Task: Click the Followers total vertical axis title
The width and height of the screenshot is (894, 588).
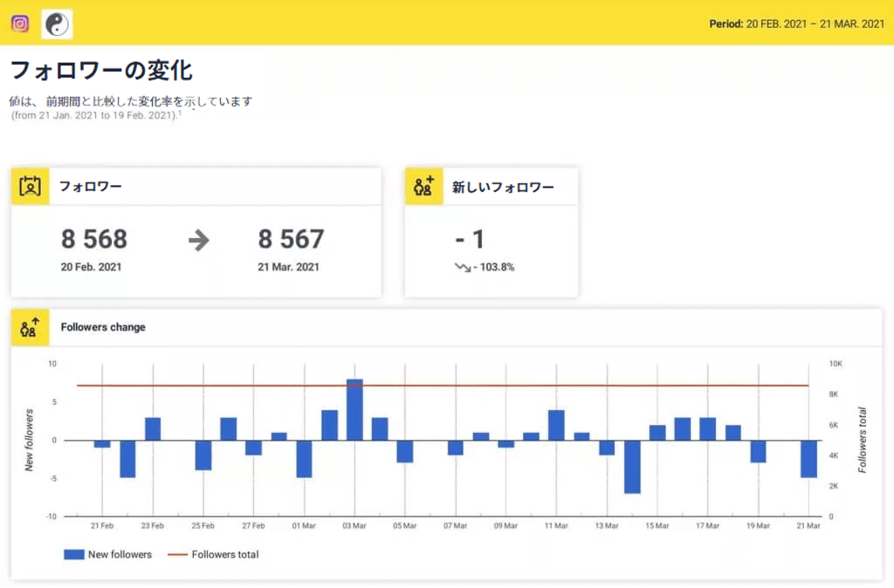Action: pyautogui.click(x=862, y=440)
